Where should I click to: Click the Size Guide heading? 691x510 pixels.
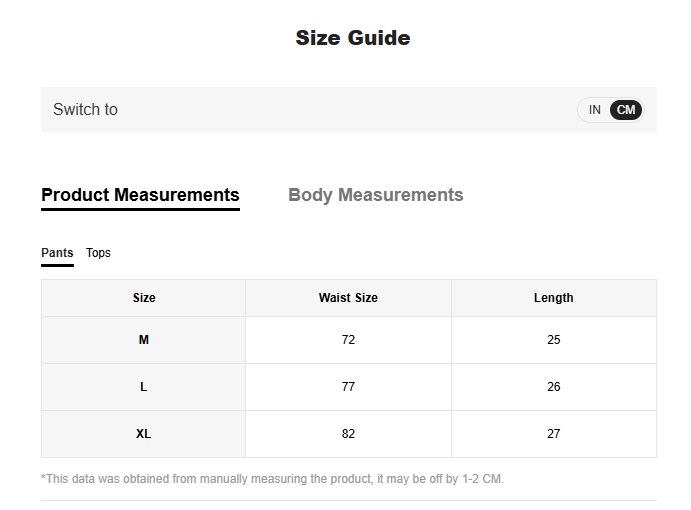tap(352, 38)
